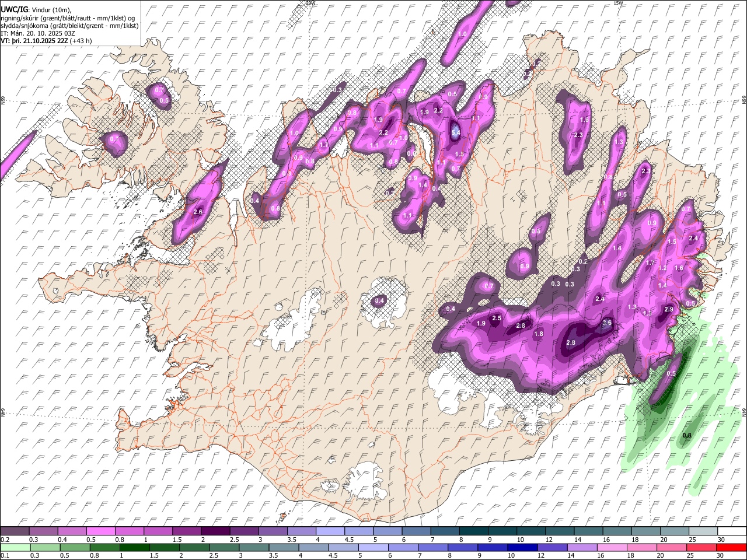The image size is (747, 560).
Task: Click the '(+43 h)' forecast offset text
Action: click(x=81, y=41)
